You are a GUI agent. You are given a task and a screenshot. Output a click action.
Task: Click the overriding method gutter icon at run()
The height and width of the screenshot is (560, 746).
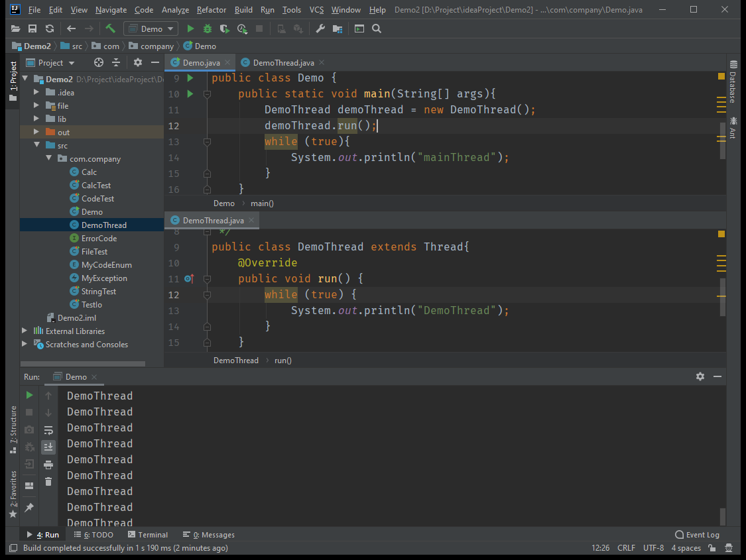(190, 278)
